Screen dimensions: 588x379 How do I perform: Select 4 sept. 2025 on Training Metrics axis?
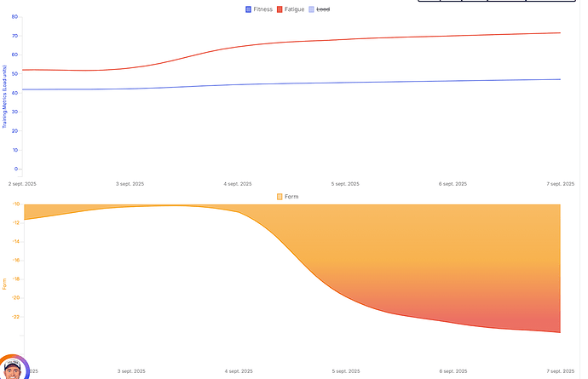click(238, 183)
